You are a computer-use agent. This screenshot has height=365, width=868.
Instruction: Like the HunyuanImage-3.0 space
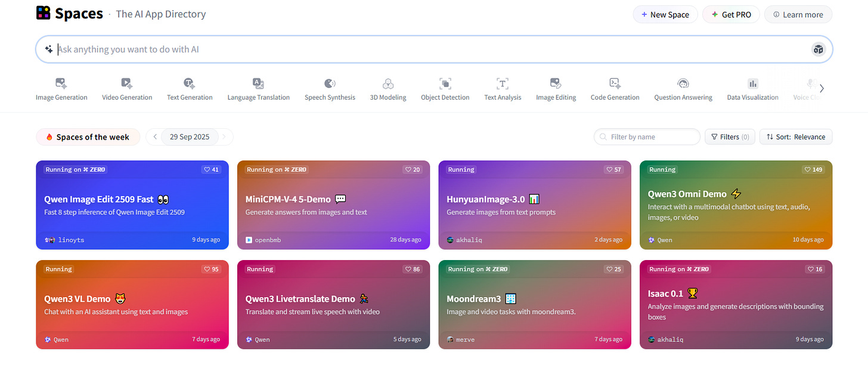click(614, 169)
